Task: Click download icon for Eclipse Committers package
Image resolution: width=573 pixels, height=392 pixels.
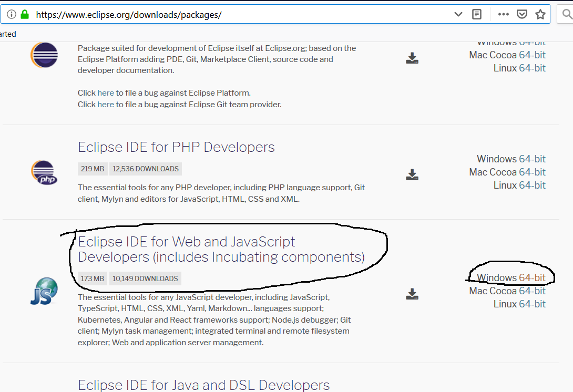Action: 412,58
